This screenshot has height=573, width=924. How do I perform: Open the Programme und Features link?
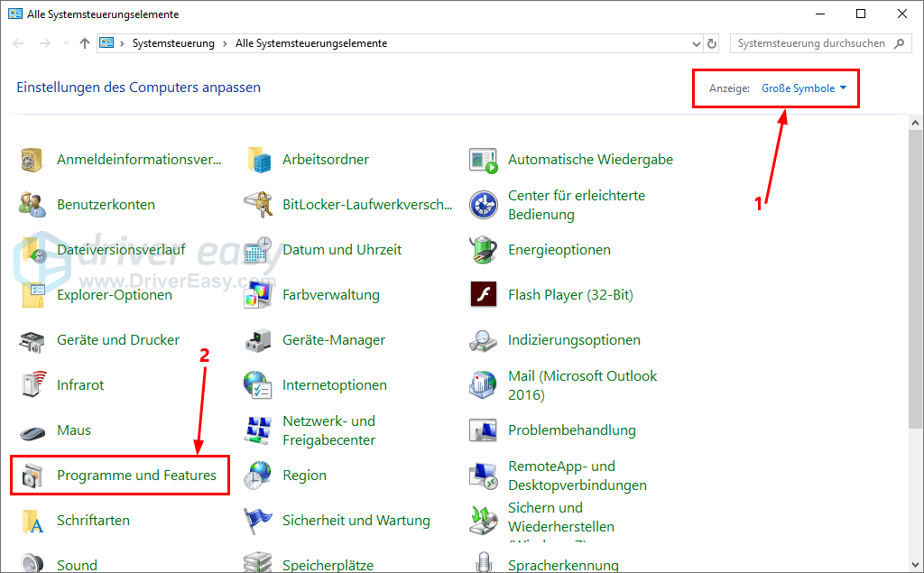(136, 476)
